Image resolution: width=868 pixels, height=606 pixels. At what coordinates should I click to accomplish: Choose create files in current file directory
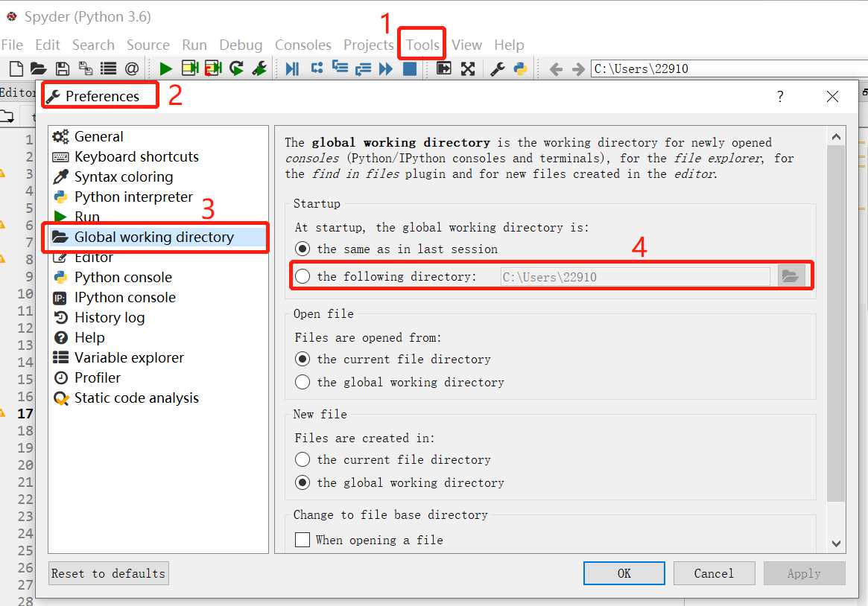click(x=302, y=459)
